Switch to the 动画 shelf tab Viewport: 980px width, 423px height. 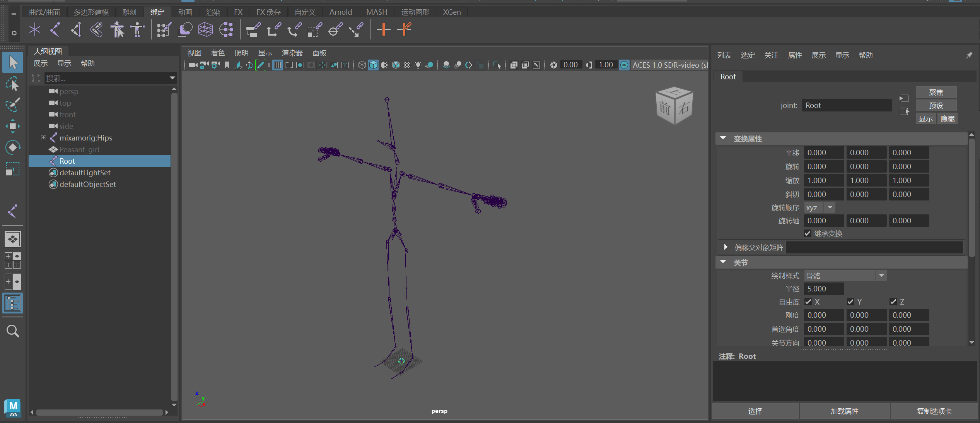point(185,12)
